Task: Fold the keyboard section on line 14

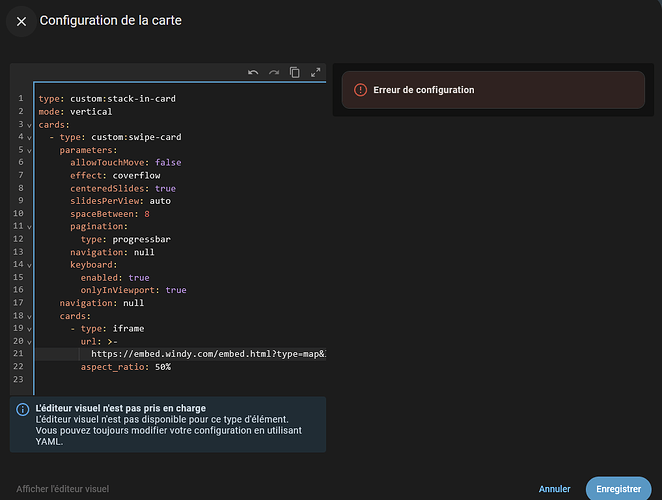Action: (x=29, y=265)
